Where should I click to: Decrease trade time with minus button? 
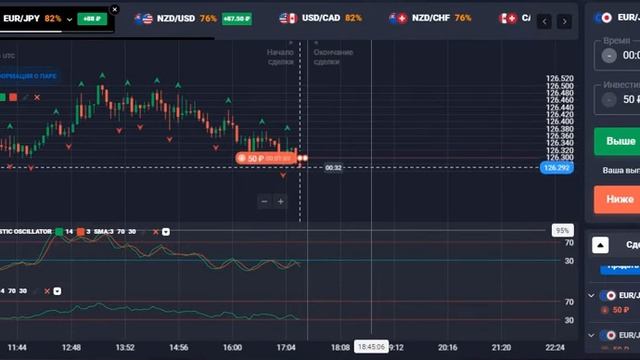(x=609, y=56)
